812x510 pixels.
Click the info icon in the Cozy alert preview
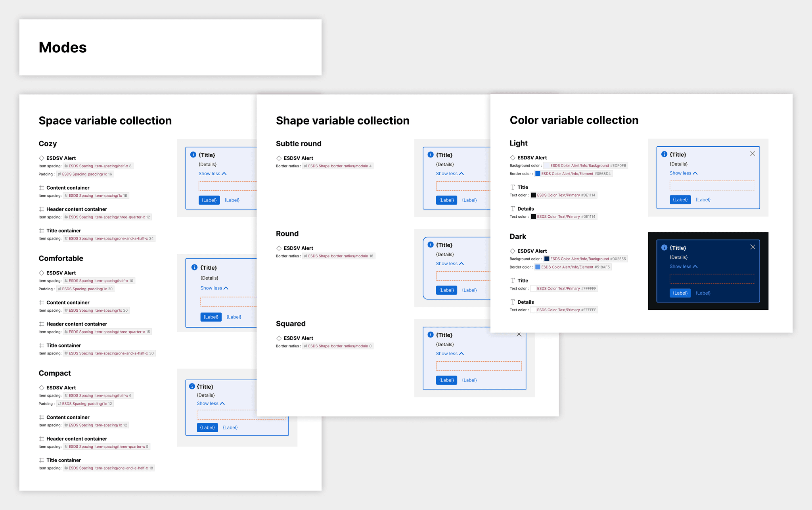pyautogui.click(x=193, y=155)
